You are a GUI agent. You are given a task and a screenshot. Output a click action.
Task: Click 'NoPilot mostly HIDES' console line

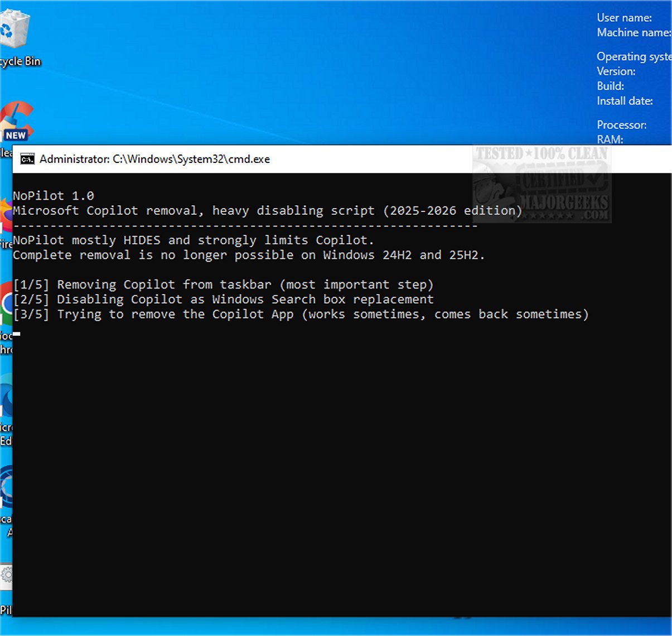point(194,240)
